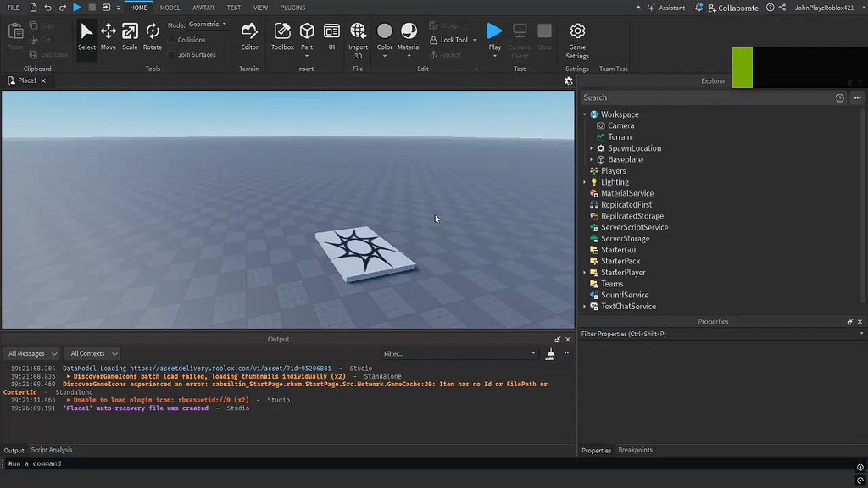
Task: Expand the Lighting tree item
Action: tap(585, 181)
